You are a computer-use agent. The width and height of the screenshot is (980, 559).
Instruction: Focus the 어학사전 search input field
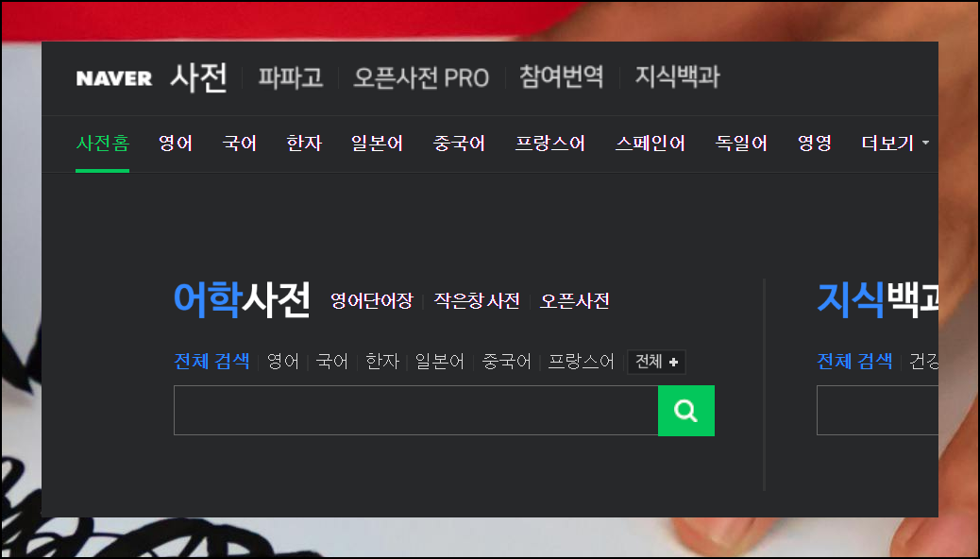415,410
